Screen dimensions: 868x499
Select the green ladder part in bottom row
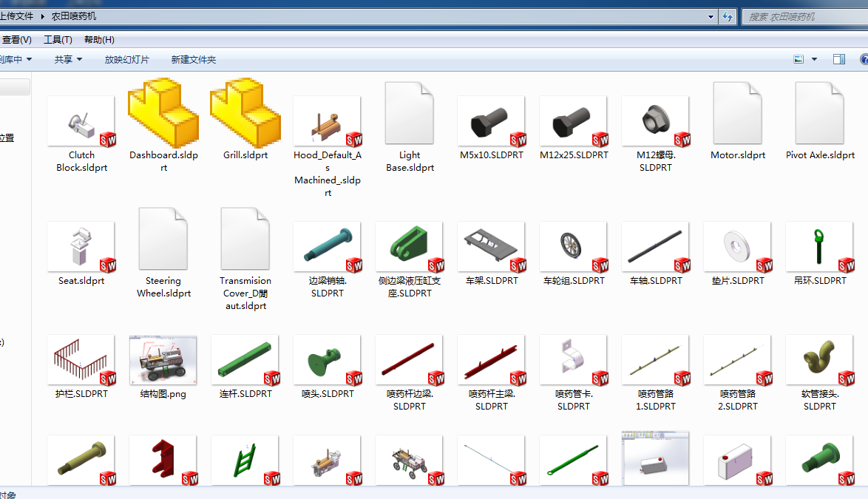(x=245, y=461)
